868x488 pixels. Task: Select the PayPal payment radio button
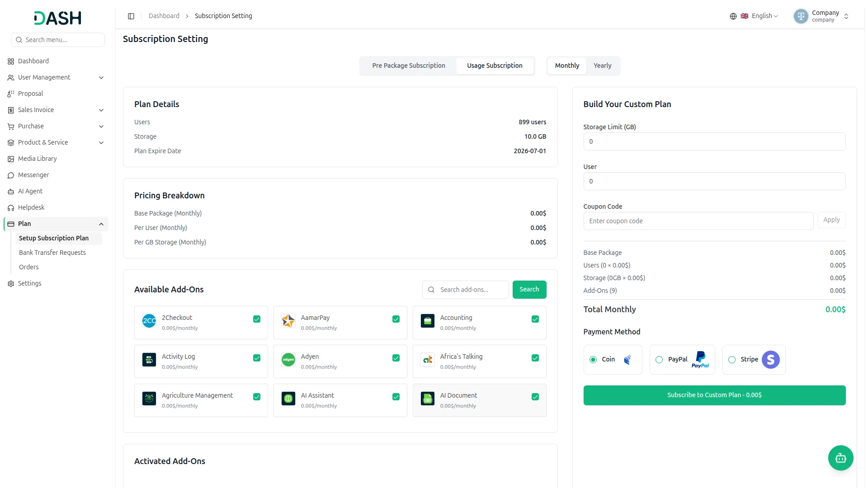(659, 360)
